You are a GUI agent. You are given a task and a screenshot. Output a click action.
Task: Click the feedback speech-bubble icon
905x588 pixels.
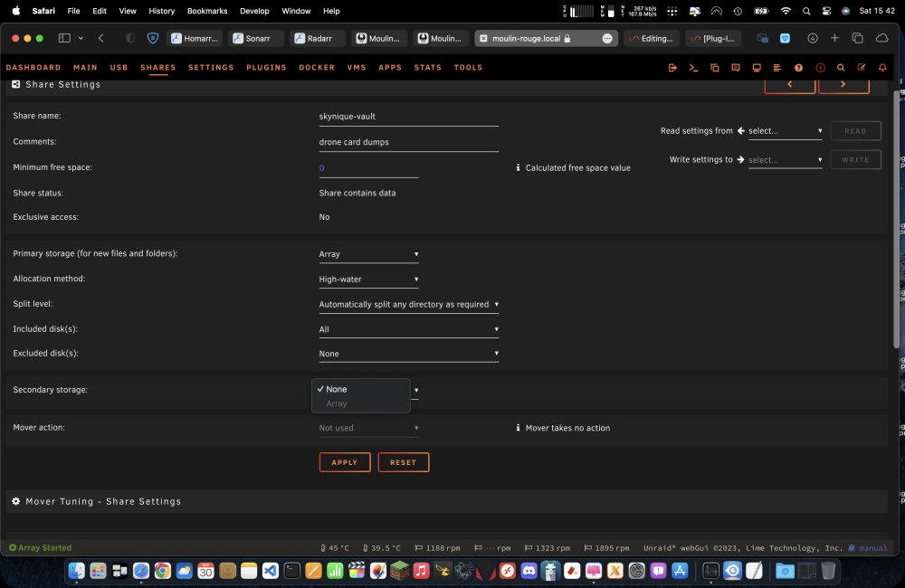[735, 68]
